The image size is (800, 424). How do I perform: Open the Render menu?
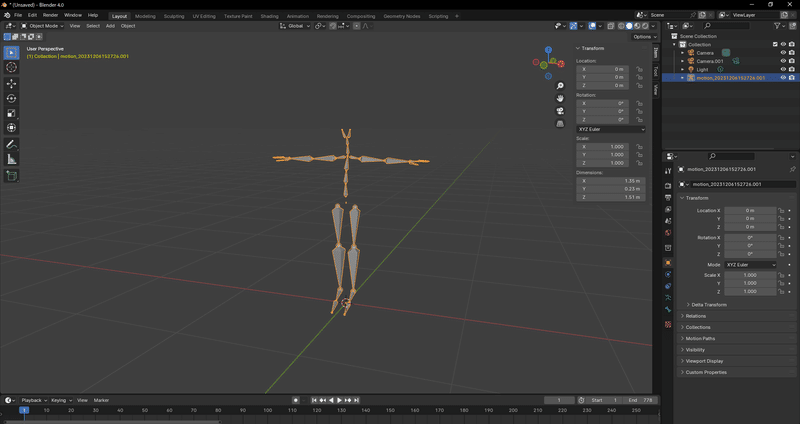pos(50,16)
